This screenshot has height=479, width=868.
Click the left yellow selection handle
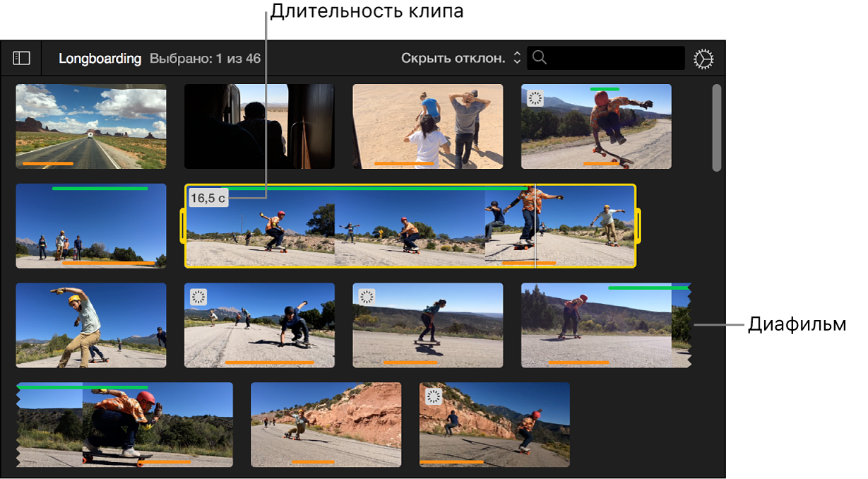click(183, 226)
